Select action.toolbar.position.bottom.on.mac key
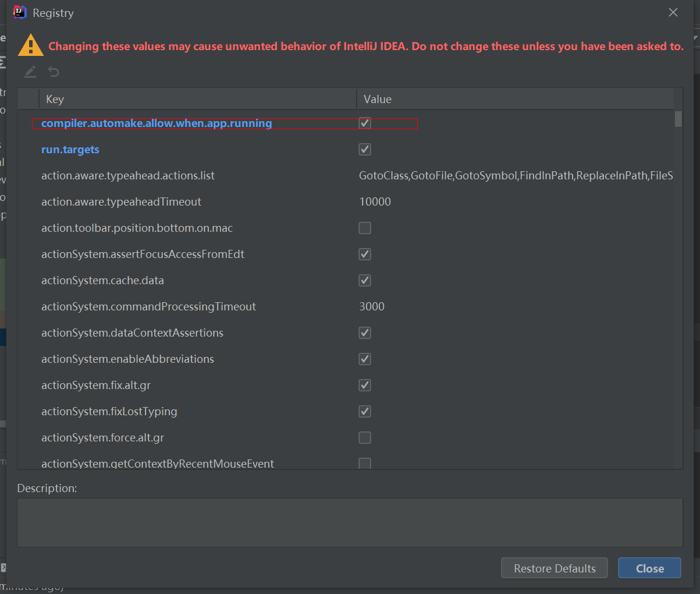 [137, 228]
